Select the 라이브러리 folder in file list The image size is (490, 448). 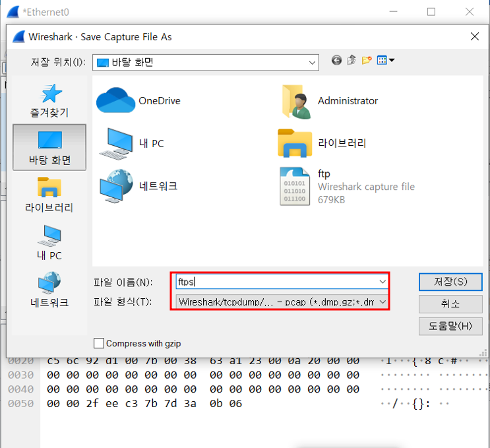(x=322, y=143)
